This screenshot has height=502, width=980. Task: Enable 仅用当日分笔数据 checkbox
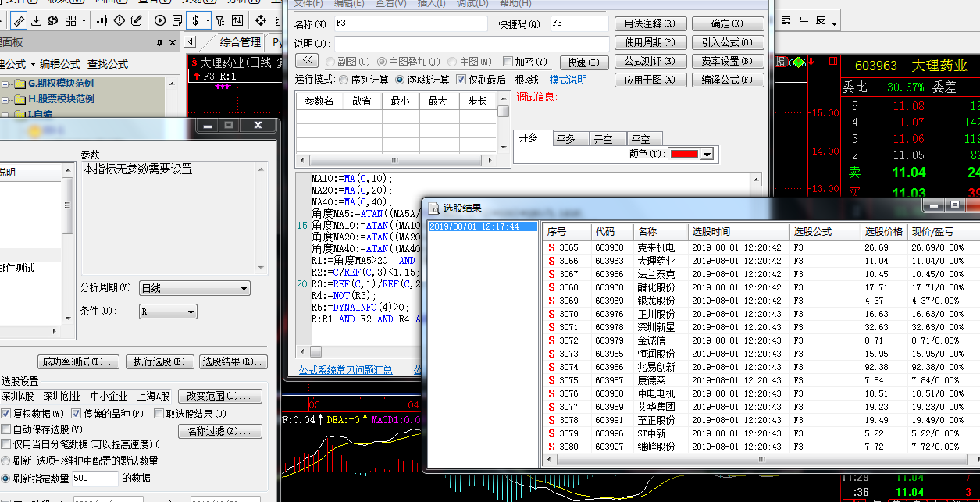[7, 444]
